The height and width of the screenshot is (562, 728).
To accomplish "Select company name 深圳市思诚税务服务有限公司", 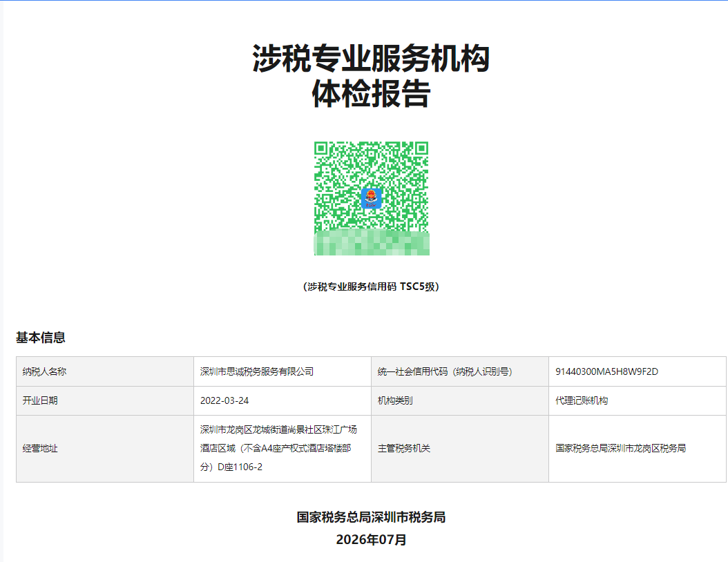I will [257, 371].
